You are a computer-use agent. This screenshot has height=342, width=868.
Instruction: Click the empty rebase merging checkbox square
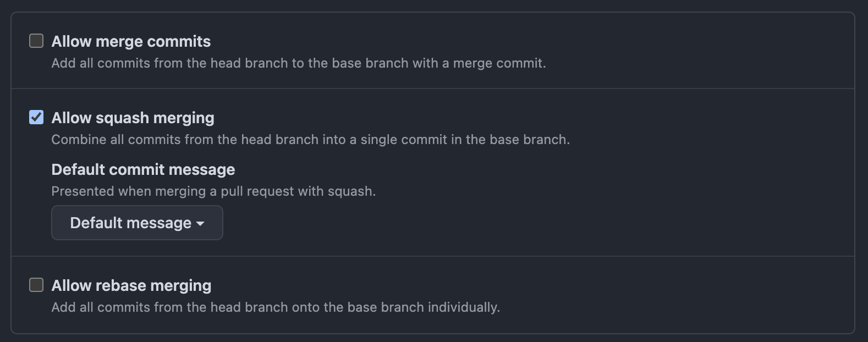click(x=36, y=285)
